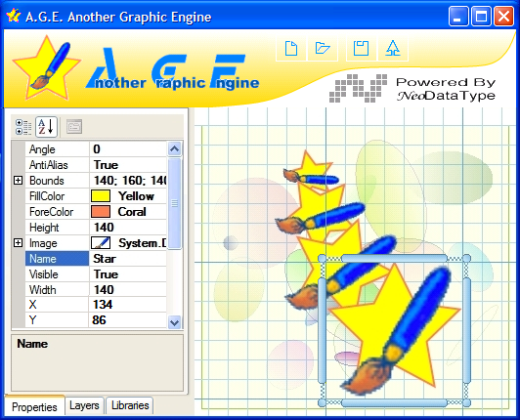Select the Visible property label

pos(57,274)
